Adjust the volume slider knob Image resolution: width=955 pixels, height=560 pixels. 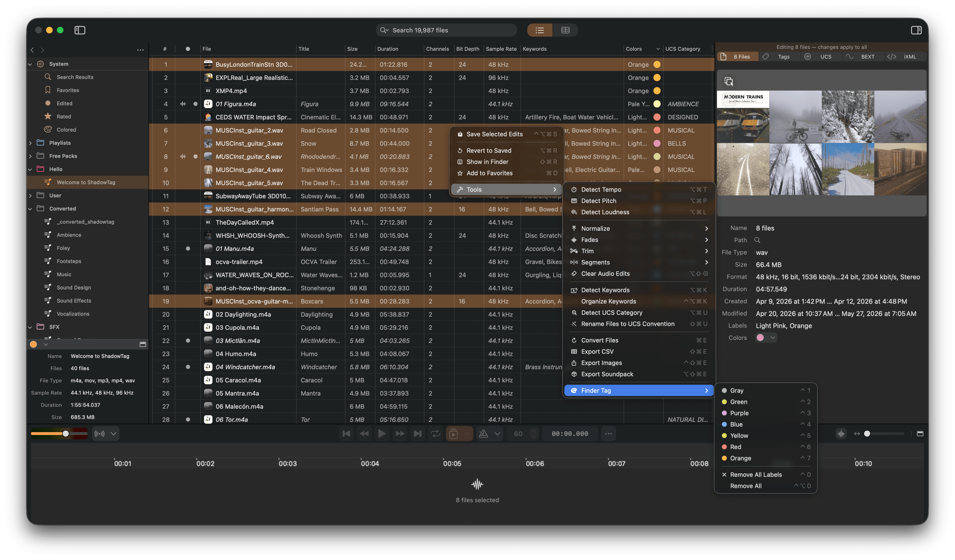click(x=66, y=434)
